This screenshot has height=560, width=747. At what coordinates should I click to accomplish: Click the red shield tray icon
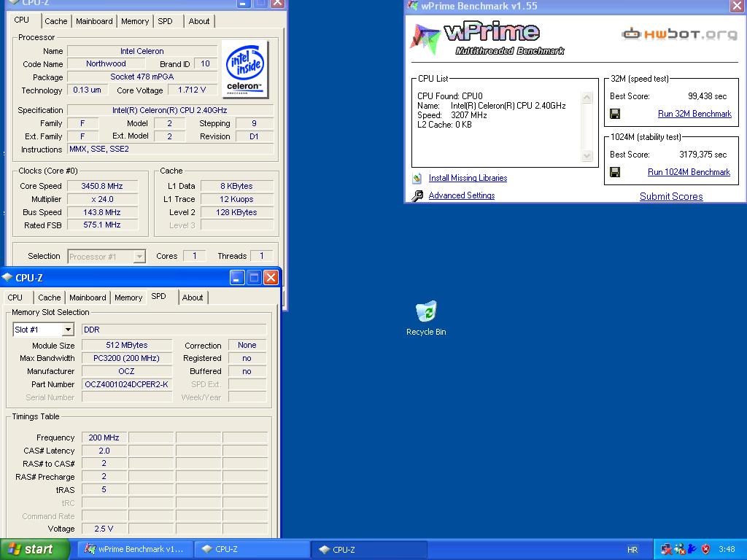pyautogui.click(x=705, y=549)
